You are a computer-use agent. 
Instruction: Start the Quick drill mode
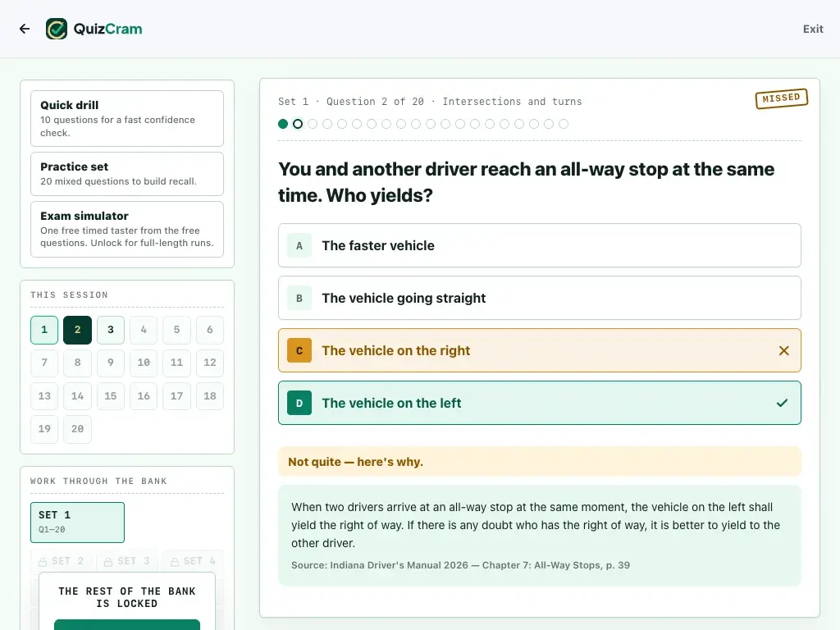tap(127, 118)
